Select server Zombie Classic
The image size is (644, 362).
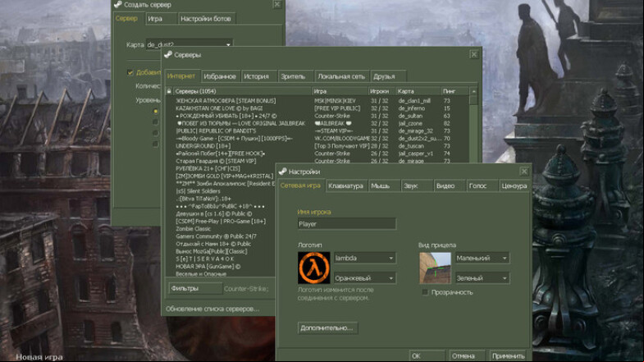193,229
